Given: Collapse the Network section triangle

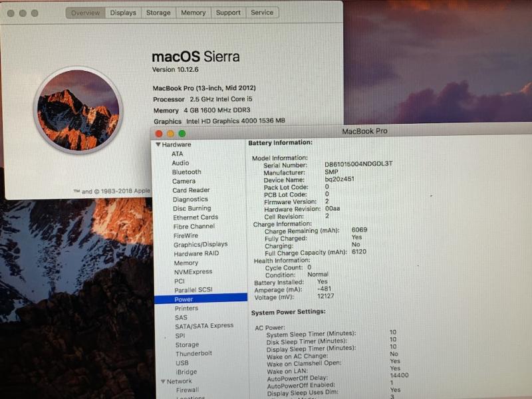Looking at the screenshot, I should click(x=163, y=381).
